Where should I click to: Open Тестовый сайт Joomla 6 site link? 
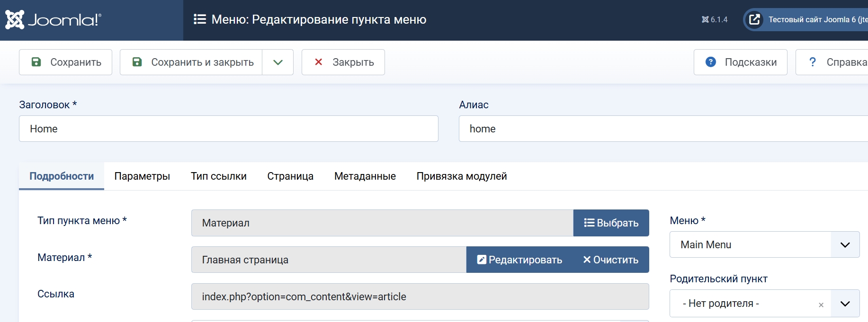click(x=806, y=19)
